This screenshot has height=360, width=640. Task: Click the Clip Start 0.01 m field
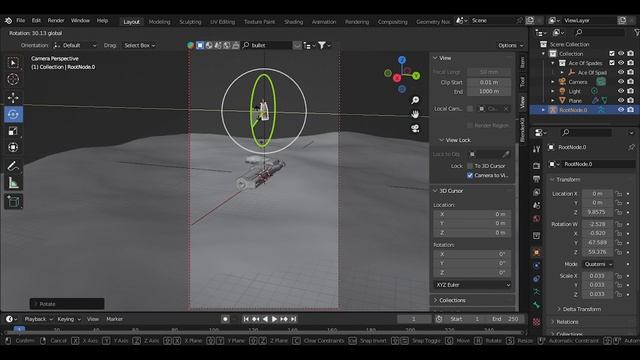(489, 82)
